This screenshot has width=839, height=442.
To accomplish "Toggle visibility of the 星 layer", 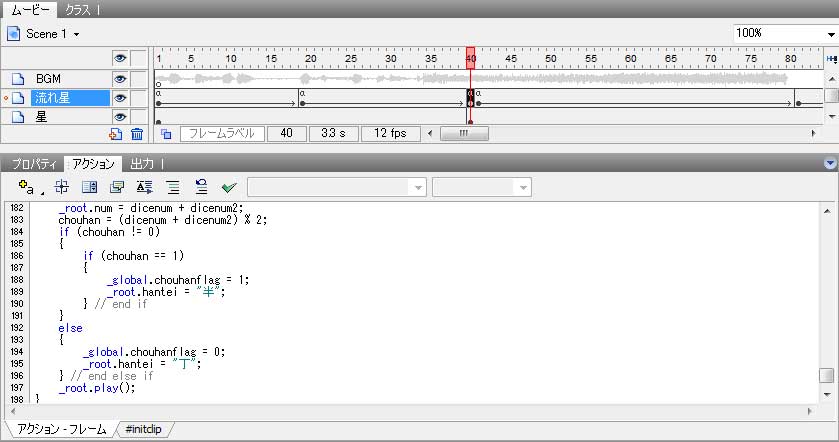I will click(x=120, y=117).
